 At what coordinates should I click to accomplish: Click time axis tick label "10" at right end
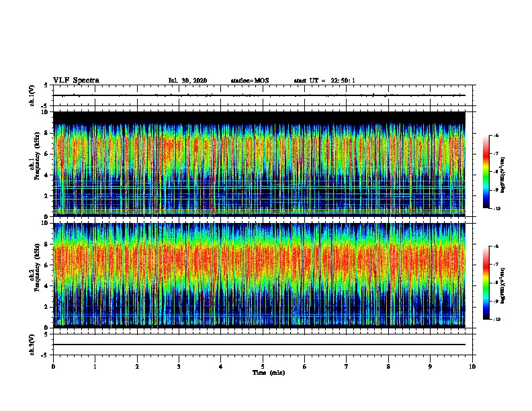click(472, 367)
